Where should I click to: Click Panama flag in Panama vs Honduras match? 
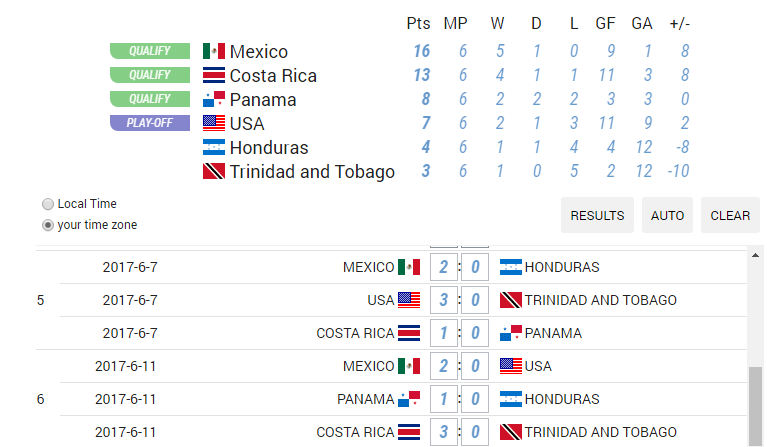[409, 399]
